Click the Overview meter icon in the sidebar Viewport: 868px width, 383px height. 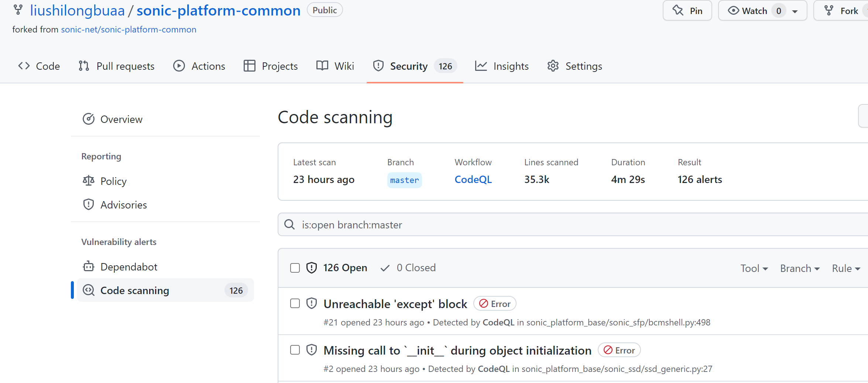(89, 119)
